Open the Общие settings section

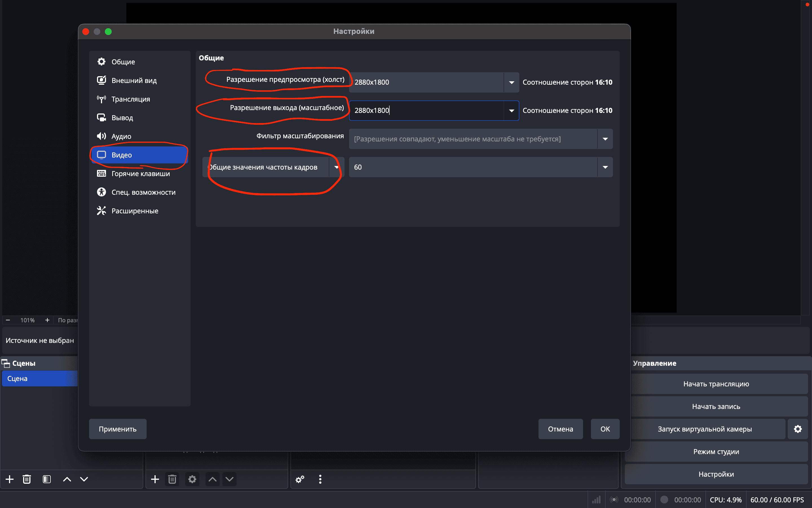point(139,62)
